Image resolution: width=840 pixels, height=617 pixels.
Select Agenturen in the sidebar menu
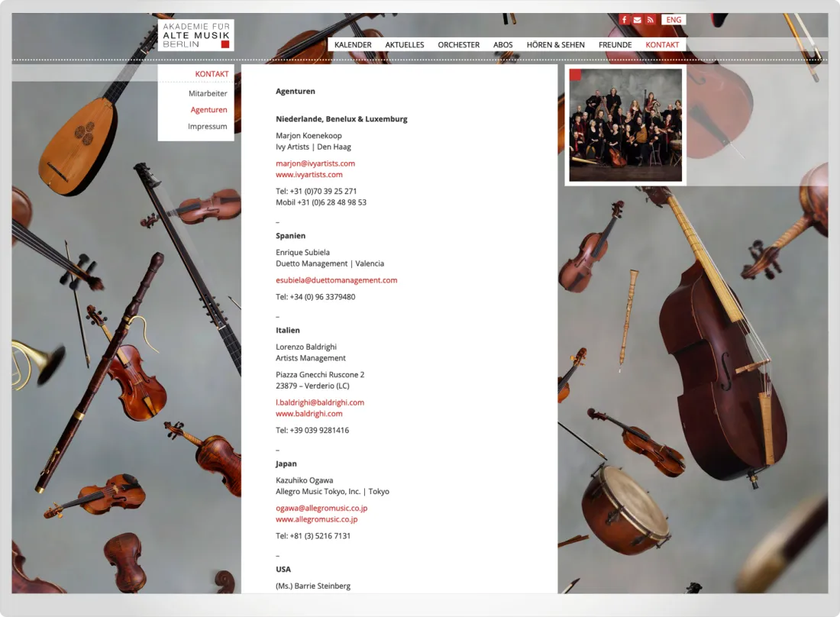(x=208, y=110)
